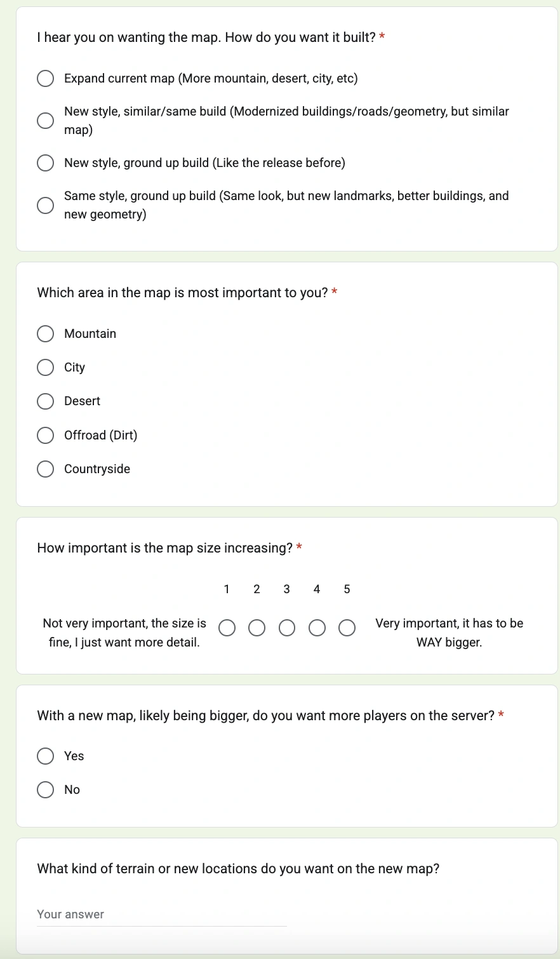Rate map size importance as 4
The height and width of the screenshot is (959, 560).
point(317,628)
